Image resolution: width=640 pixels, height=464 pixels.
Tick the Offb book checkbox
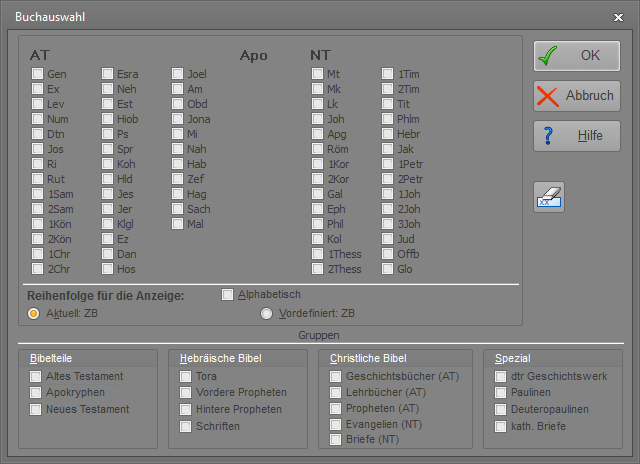(x=387, y=254)
